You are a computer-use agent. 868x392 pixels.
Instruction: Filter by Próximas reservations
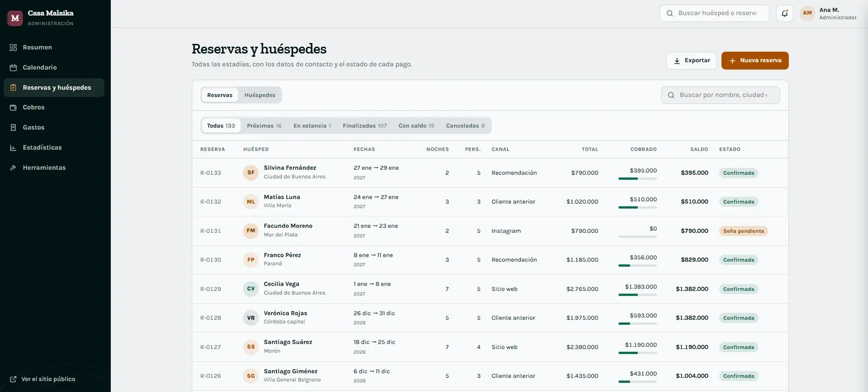[264, 126]
